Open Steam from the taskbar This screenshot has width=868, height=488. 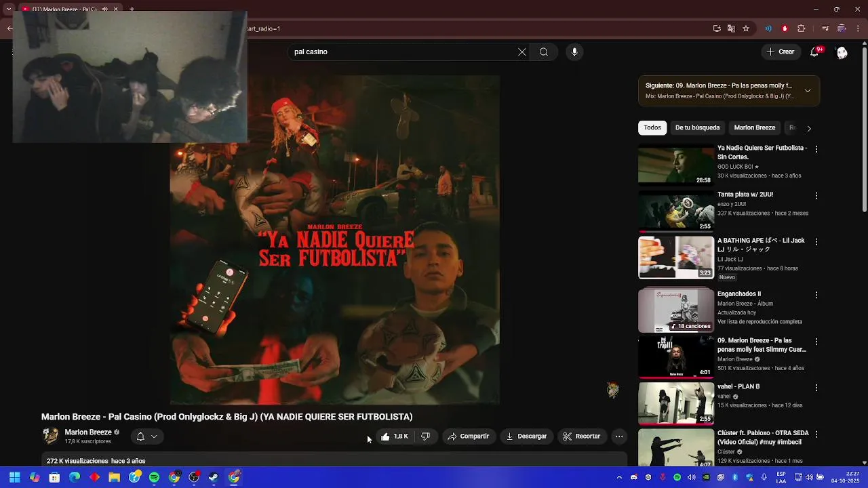point(214,477)
